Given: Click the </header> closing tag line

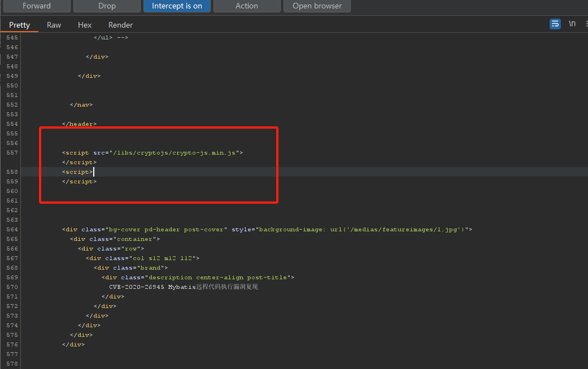Looking at the screenshot, I should pyautogui.click(x=79, y=124).
